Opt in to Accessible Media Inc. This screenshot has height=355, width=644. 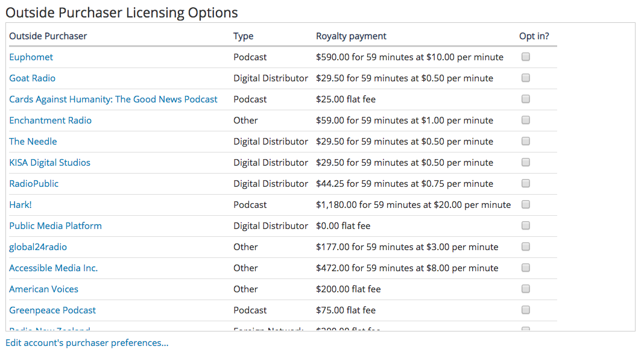526,268
